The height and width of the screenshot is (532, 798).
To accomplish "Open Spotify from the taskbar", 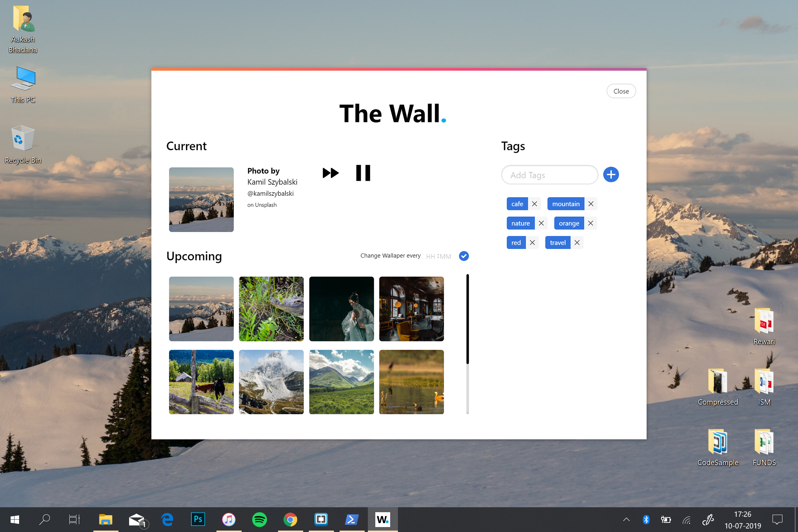I will pyautogui.click(x=259, y=519).
